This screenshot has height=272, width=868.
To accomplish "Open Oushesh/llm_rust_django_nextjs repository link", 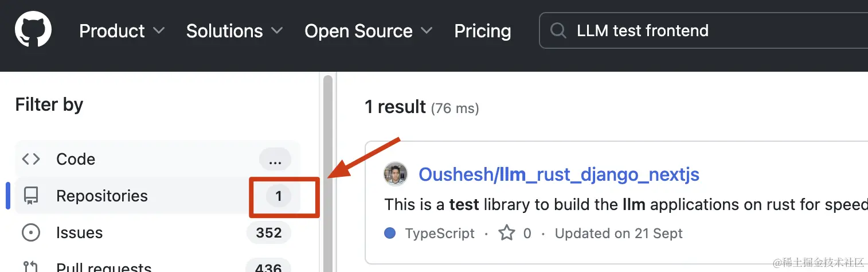I will coord(559,174).
